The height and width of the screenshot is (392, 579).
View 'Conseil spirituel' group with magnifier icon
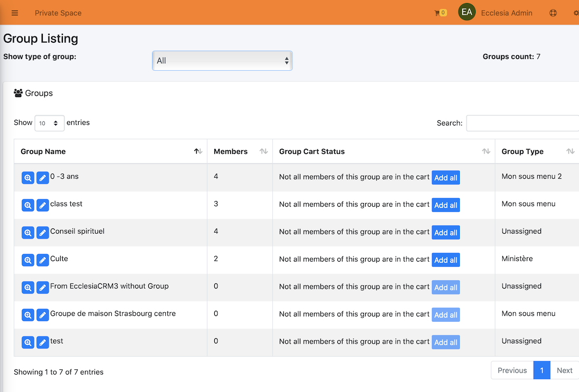pyautogui.click(x=28, y=233)
